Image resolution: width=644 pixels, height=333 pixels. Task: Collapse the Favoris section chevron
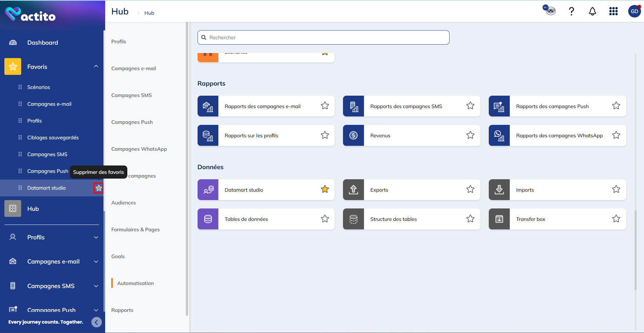96,66
